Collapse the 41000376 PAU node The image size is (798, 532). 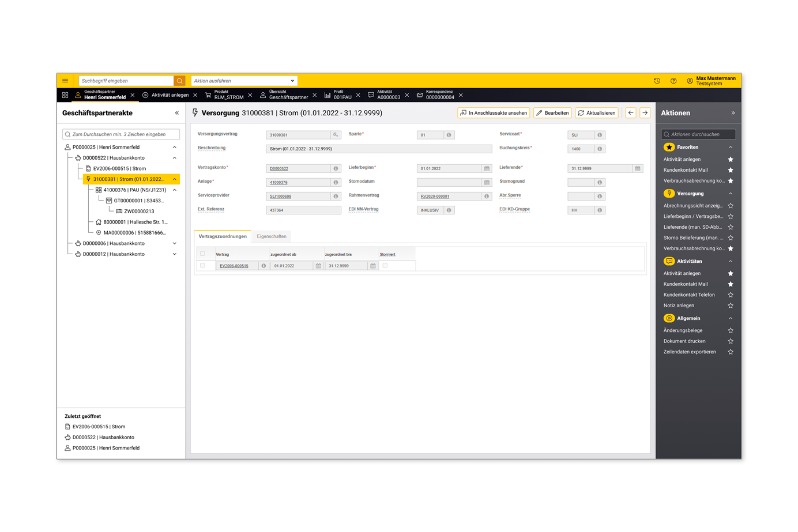pos(175,190)
